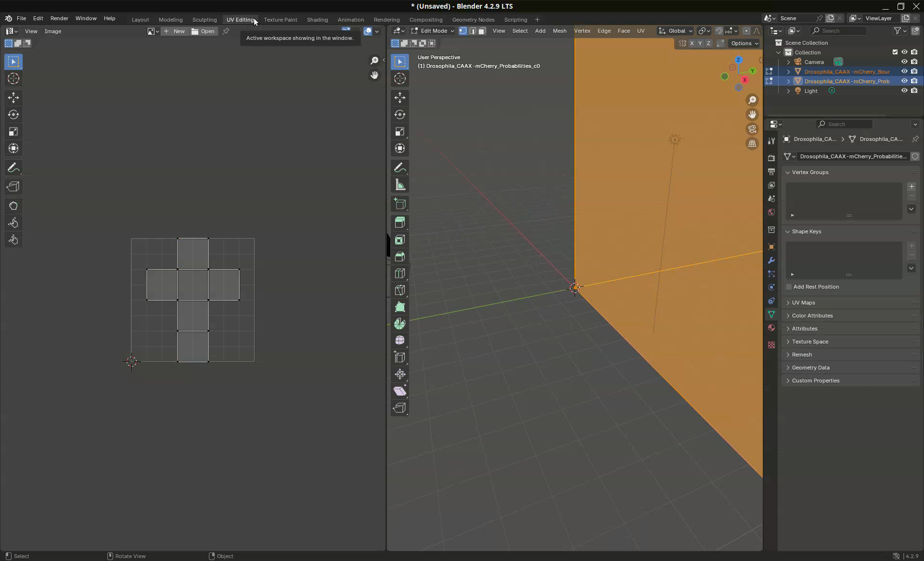The height and width of the screenshot is (561, 924).
Task: Hide the Light object in outliner
Action: (x=904, y=91)
